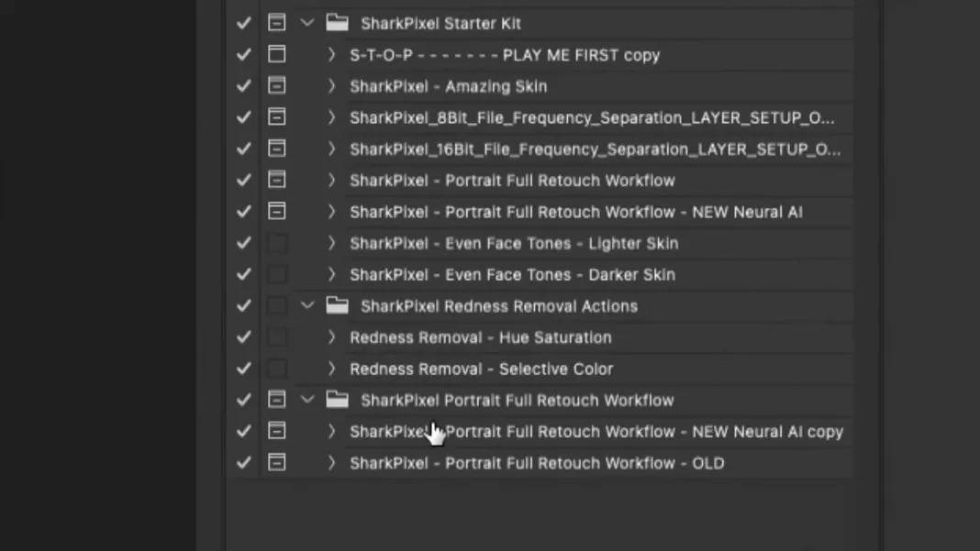This screenshot has height=551, width=980.
Task: Select Even Face Tones - Darker Skin action
Action: 513,274
